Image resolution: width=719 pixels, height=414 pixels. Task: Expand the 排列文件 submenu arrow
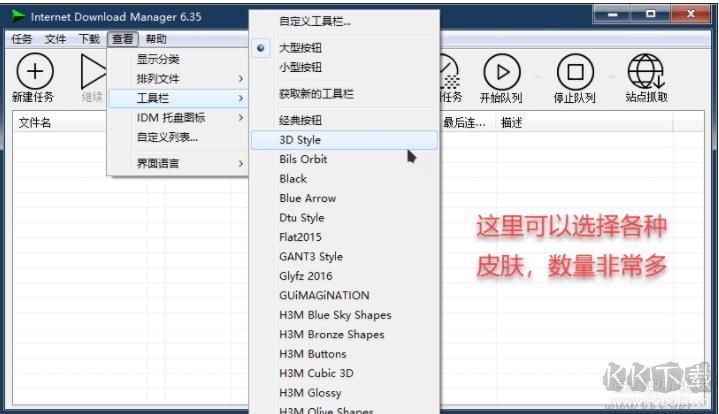(240, 79)
